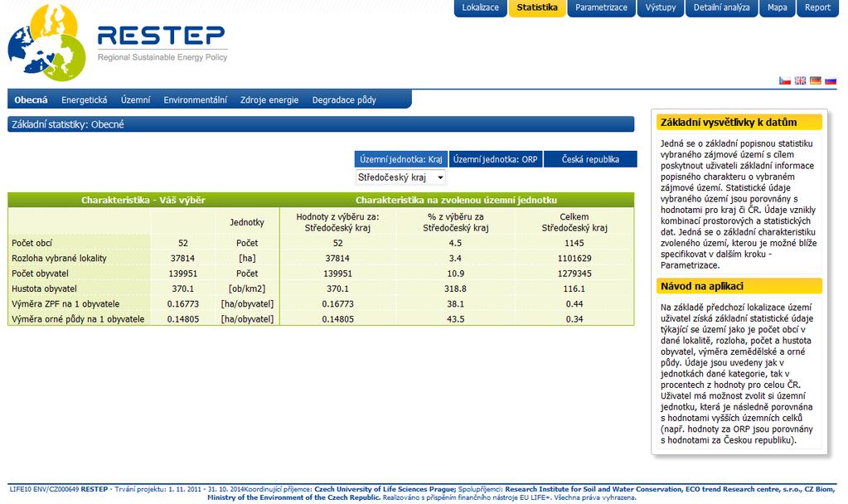Image resolution: width=848 pixels, height=504 pixels.
Task: Select the Statistika tab
Action: pos(537,7)
